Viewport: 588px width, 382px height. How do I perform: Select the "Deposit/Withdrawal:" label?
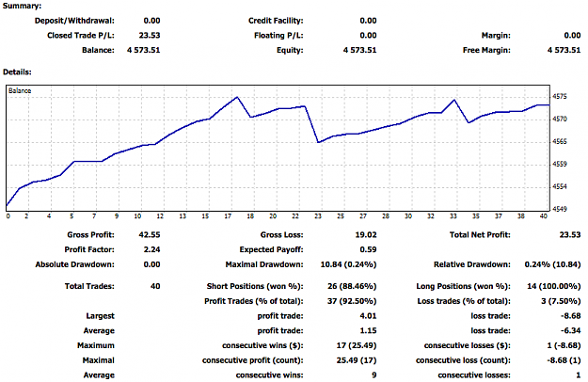(x=74, y=21)
